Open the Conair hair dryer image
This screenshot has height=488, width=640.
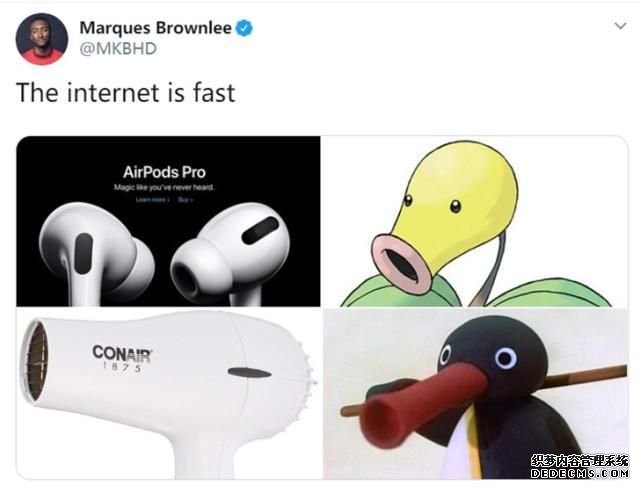[x=168, y=393]
